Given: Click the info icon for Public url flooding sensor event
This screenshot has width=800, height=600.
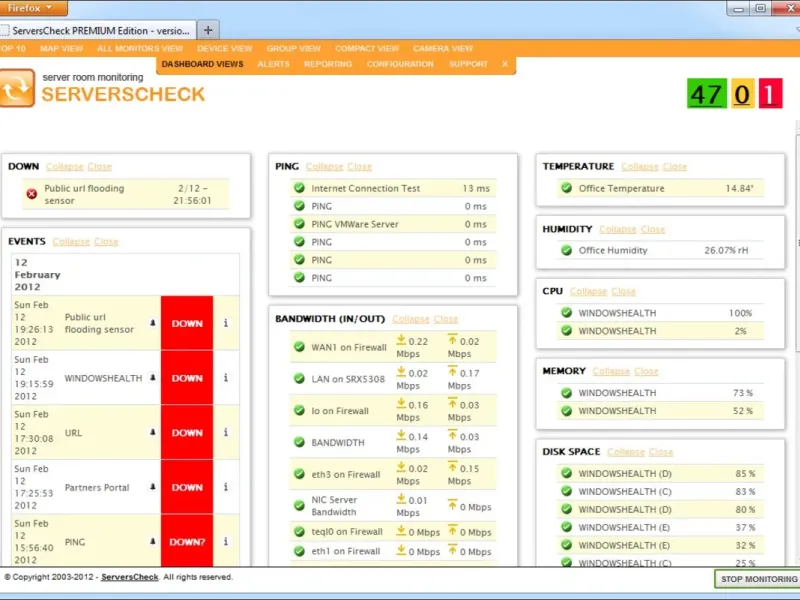Looking at the screenshot, I should tap(226, 323).
